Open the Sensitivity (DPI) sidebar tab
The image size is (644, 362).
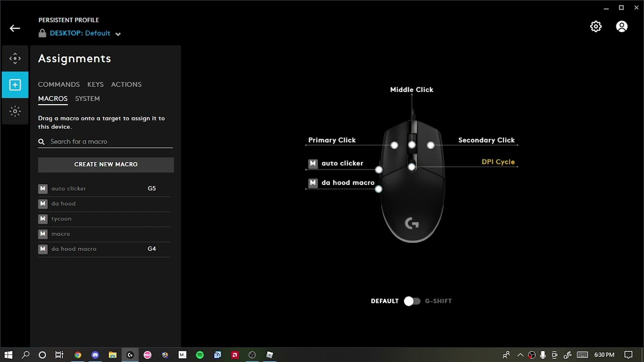coord(15,58)
